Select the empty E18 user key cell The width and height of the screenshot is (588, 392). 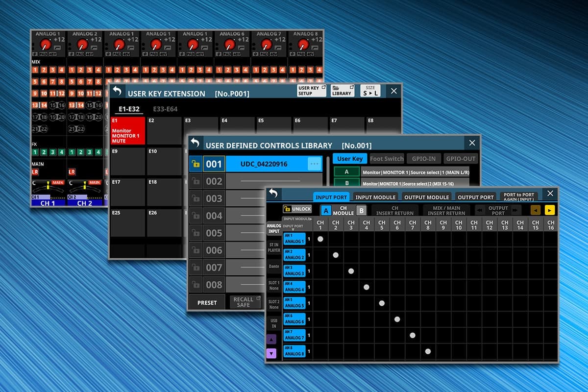[164, 192]
